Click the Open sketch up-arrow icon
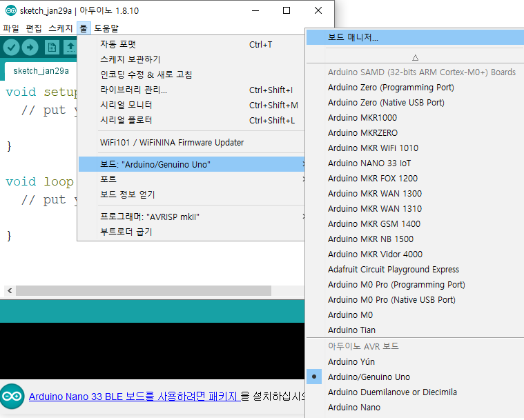524x420 pixels. (70, 48)
